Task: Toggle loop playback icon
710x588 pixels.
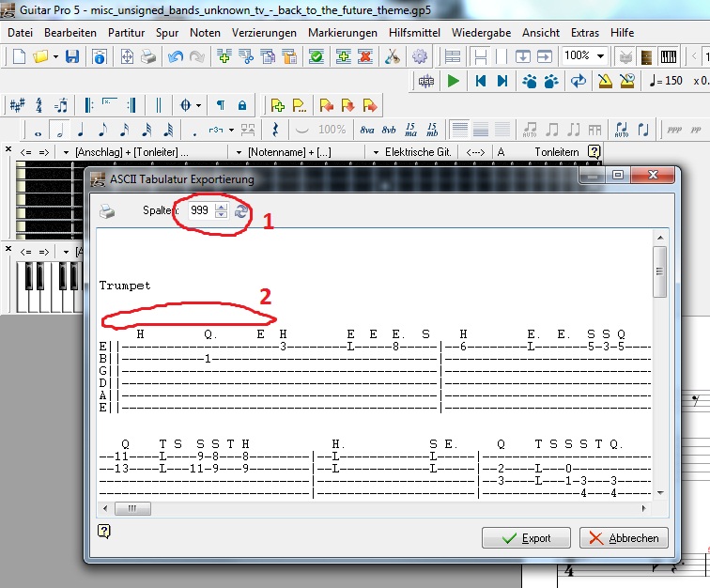Action: coord(579,81)
